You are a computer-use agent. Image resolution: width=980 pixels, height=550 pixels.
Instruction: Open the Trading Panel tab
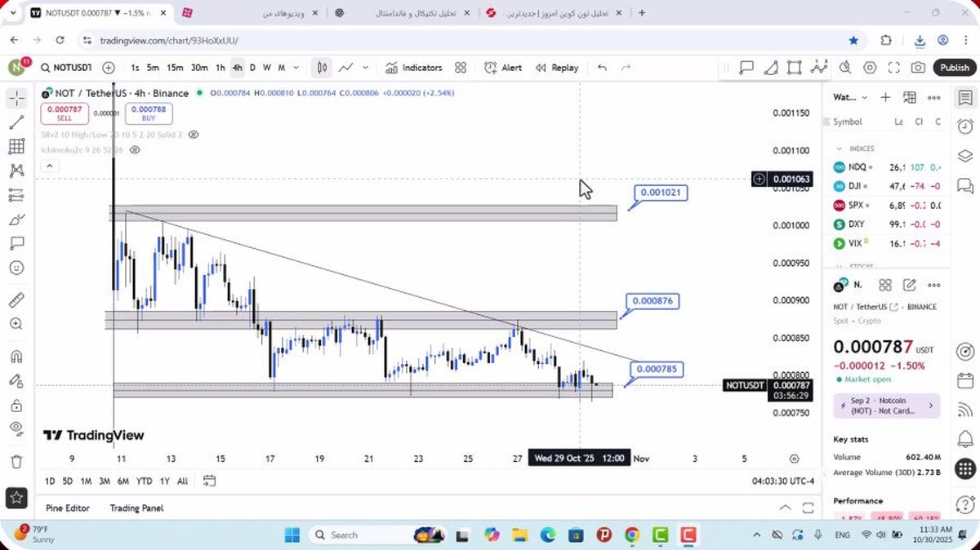(x=136, y=508)
